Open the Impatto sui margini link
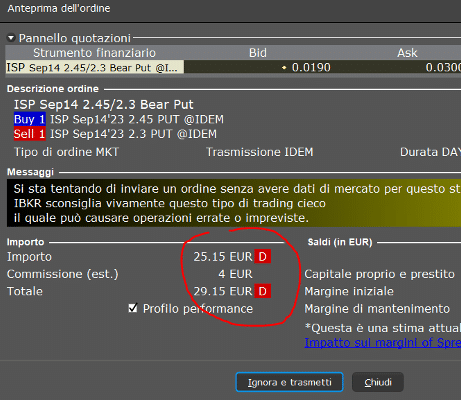Image resolution: width=461 pixels, height=400 pixels. [x=382, y=343]
